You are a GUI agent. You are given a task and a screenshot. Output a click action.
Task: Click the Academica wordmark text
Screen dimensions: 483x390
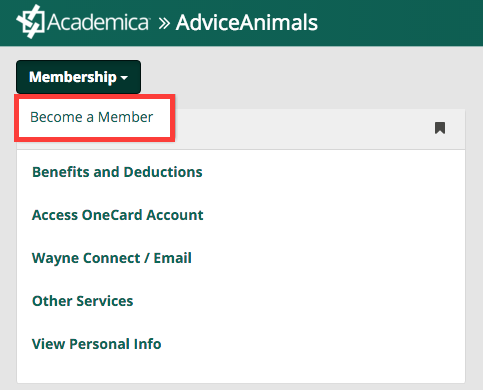(x=99, y=23)
